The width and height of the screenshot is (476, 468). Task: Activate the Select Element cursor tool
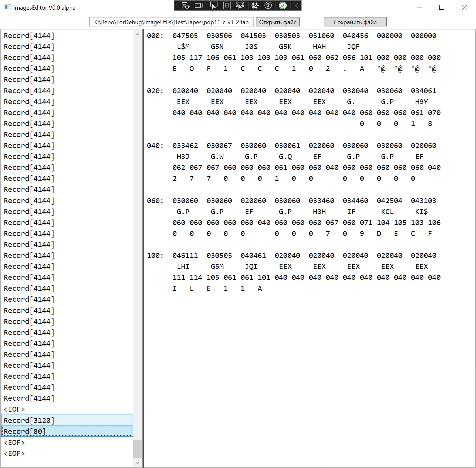[x=214, y=5]
